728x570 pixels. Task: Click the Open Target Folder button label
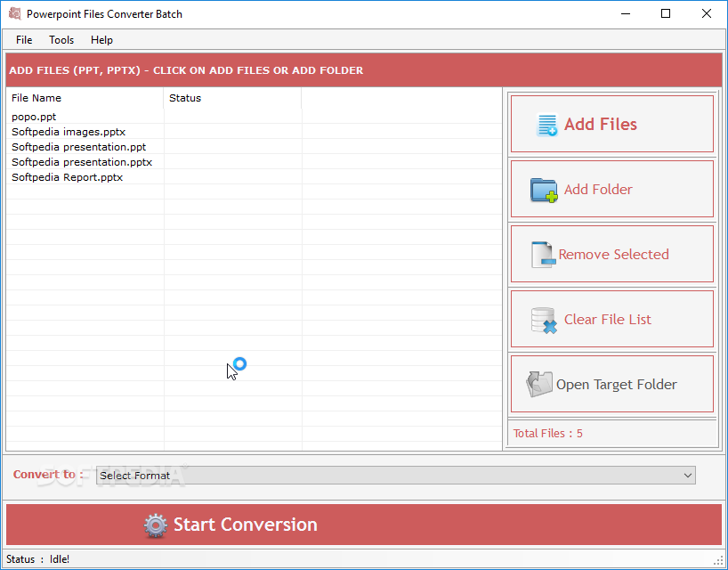coord(616,385)
